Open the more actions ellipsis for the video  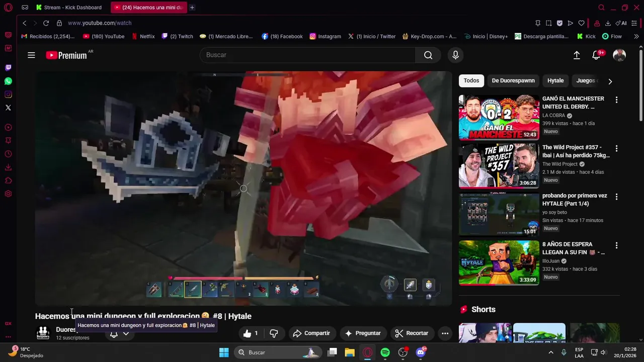click(x=445, y=333)
